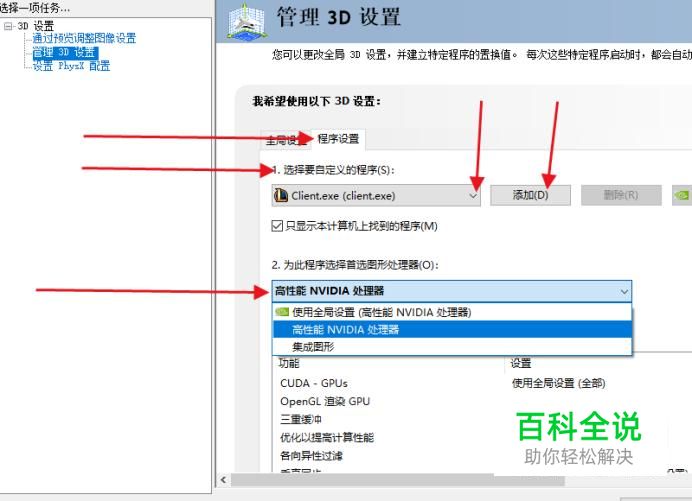Collapse the 3D 设置 tree node
Screen dimensions: 692x501
[x=8, y=26]
